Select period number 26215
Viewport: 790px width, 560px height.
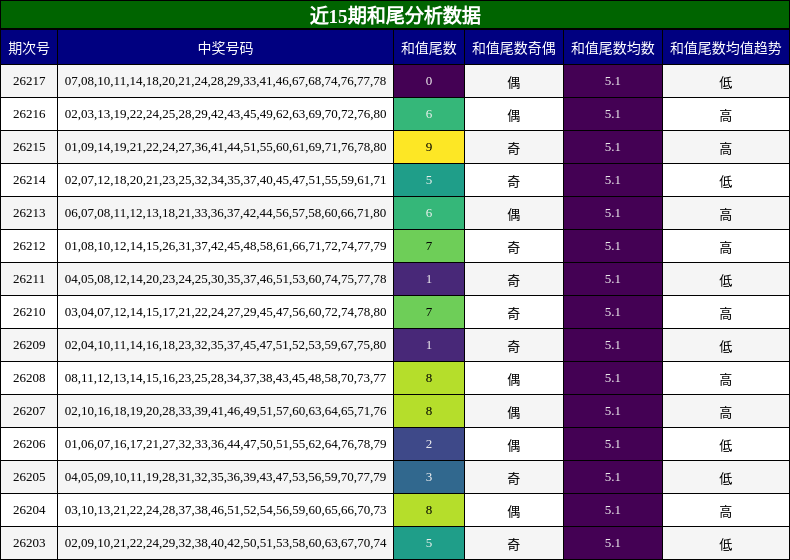(29, 147)
